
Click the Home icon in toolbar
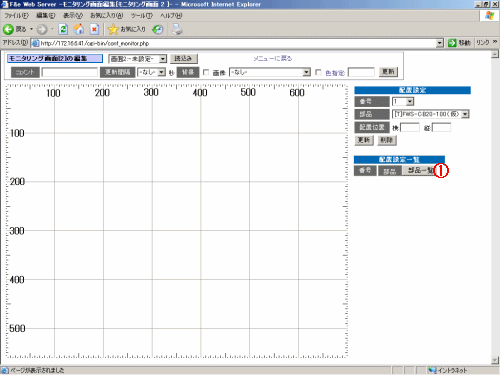(x=79, y=29)
